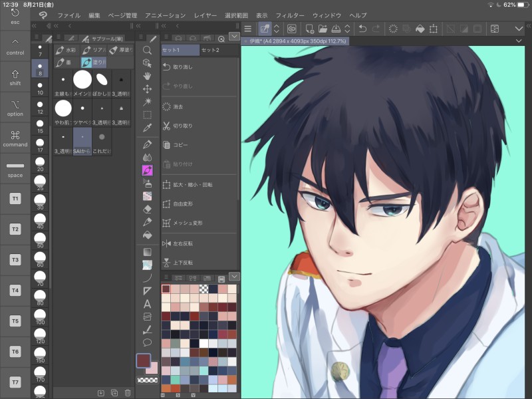This screenshot has height=399, width=532.
Task: Click Save icon in command bar
Action: point(336,29)
